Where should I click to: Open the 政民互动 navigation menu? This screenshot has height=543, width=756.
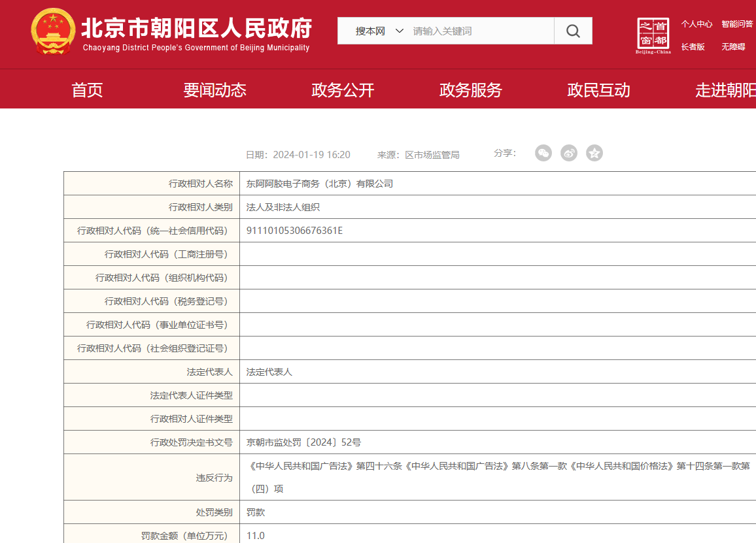598,90
